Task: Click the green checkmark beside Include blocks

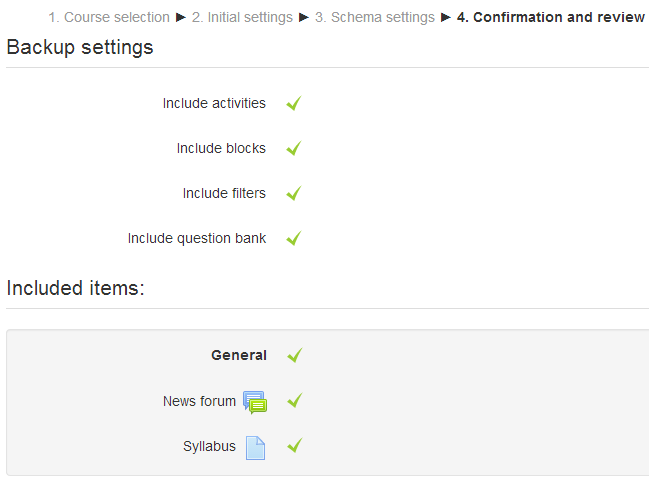Action: (293, 148)
